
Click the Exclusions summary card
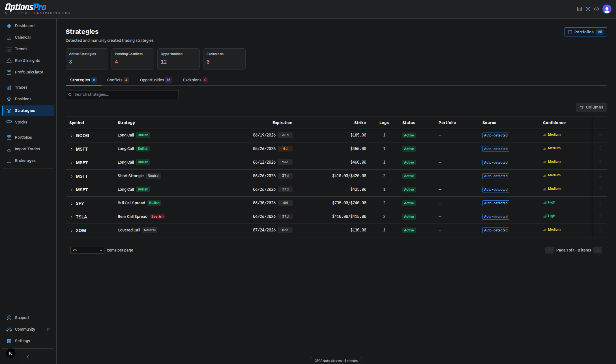point(224,59)
